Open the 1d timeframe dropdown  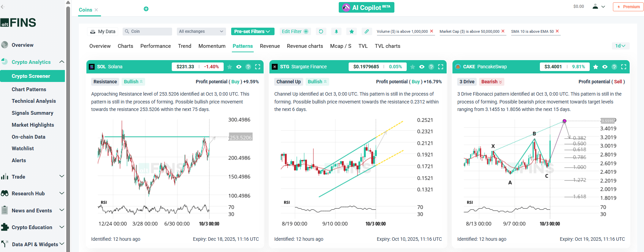pos(620,46)
